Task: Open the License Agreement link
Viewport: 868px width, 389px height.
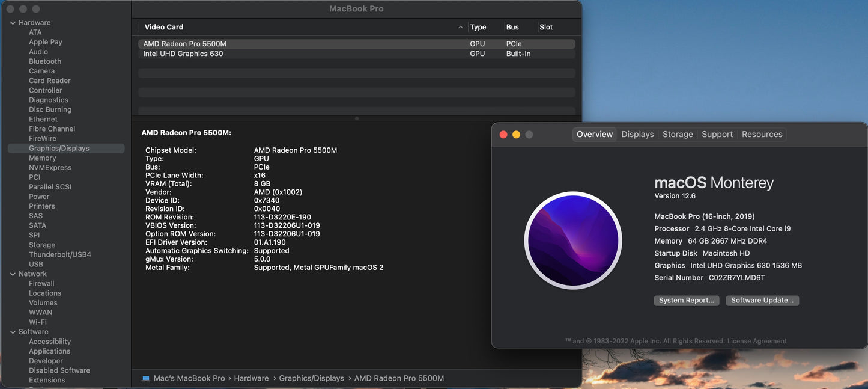Action: click(x=756, y=340)
